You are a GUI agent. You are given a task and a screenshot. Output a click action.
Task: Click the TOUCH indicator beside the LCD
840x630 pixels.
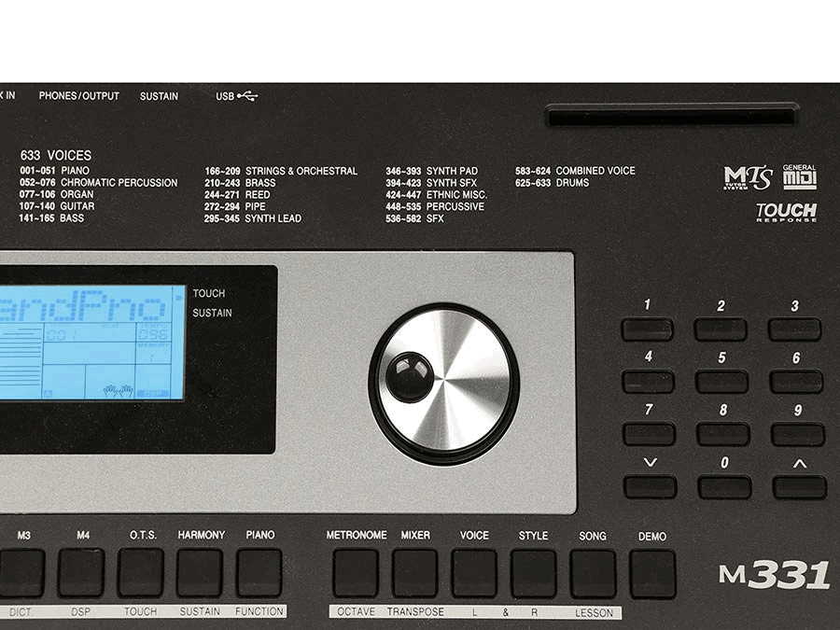209,293
